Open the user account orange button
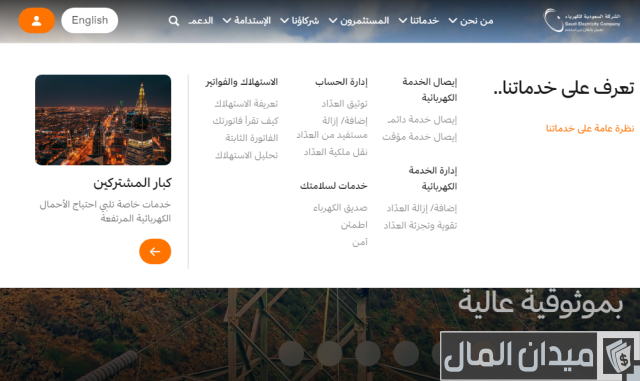This screenshot has height=381, width=640. pyautogui.click(x=37, y=20)
